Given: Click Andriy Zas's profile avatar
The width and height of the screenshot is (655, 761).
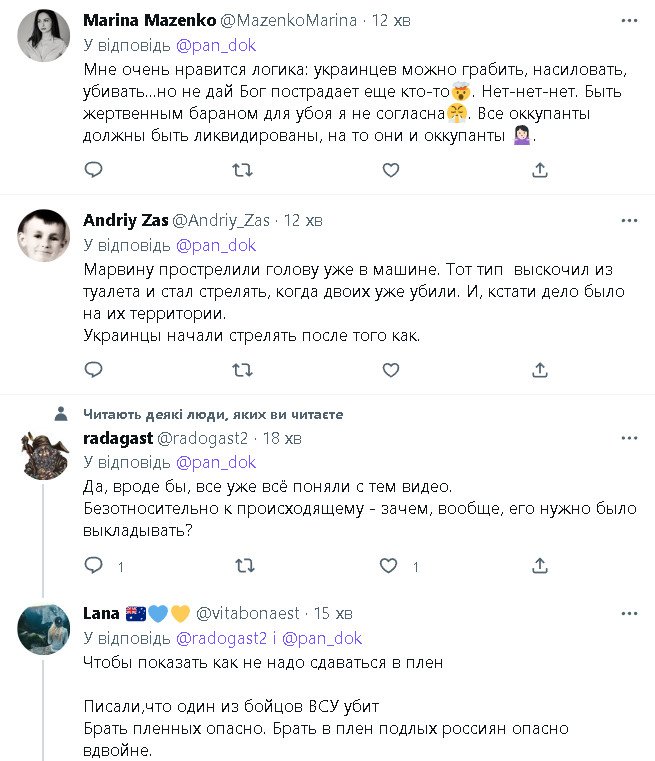Looking at the screenshot, I should (44, 236).
